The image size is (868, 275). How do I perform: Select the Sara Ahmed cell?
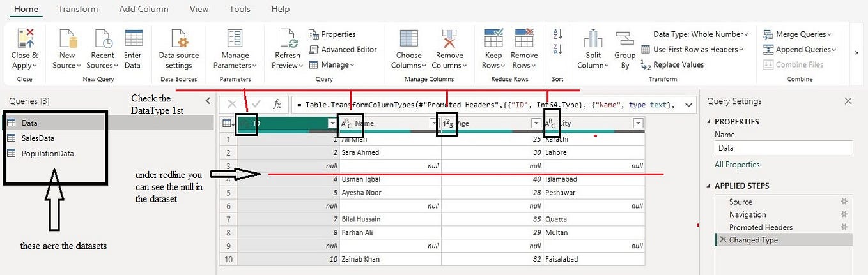point(390,152)
